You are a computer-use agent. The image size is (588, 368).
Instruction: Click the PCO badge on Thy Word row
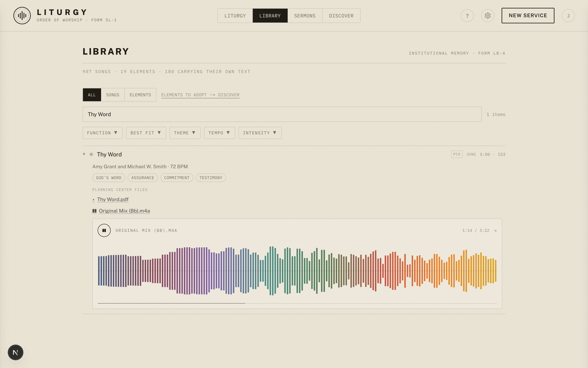[457, 154]
